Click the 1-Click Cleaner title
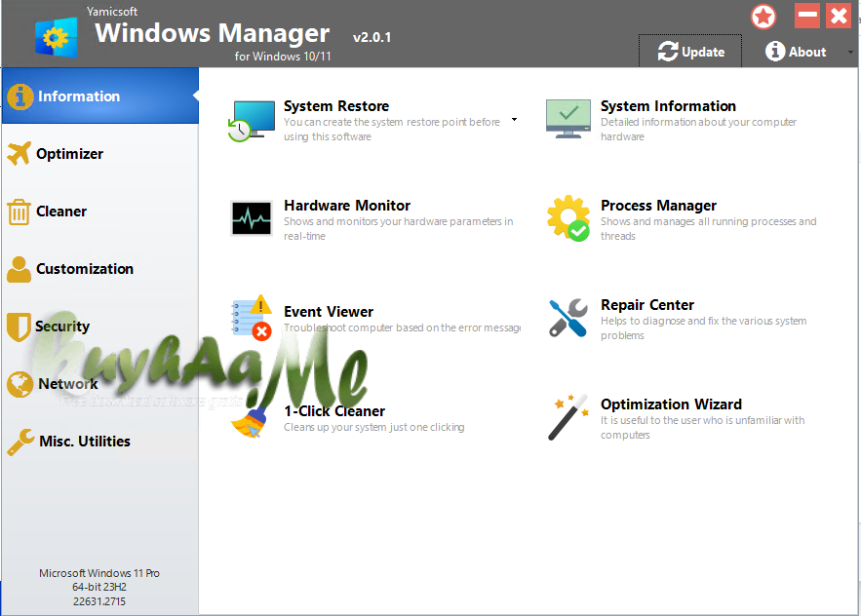The image size is (861, 616). pos(334,411)
